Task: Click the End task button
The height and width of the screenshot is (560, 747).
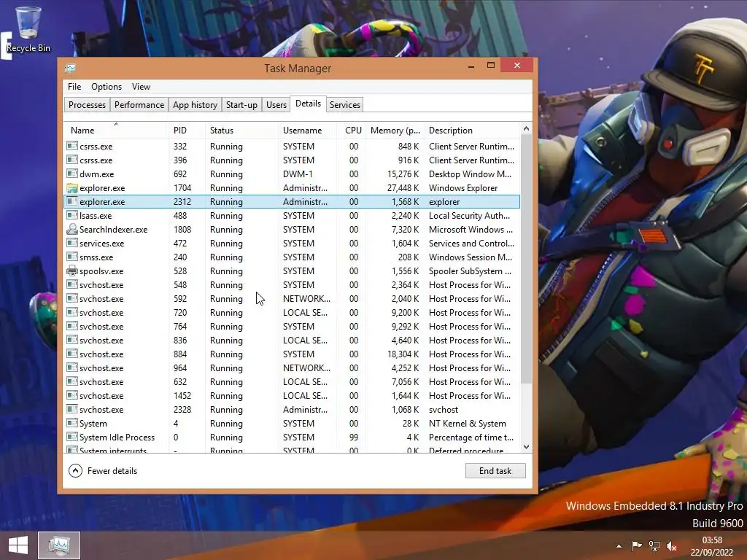Action: pyautogui.click(x=495, y=471)
